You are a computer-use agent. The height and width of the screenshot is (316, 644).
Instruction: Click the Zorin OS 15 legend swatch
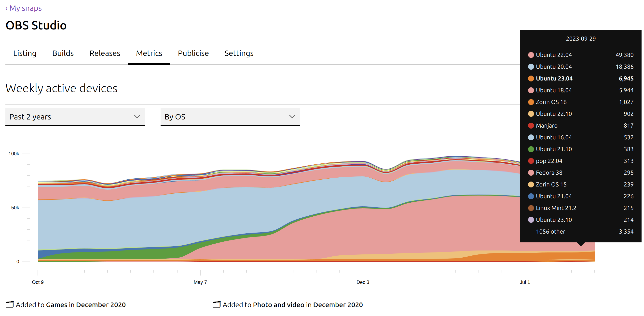pos(531,184)
